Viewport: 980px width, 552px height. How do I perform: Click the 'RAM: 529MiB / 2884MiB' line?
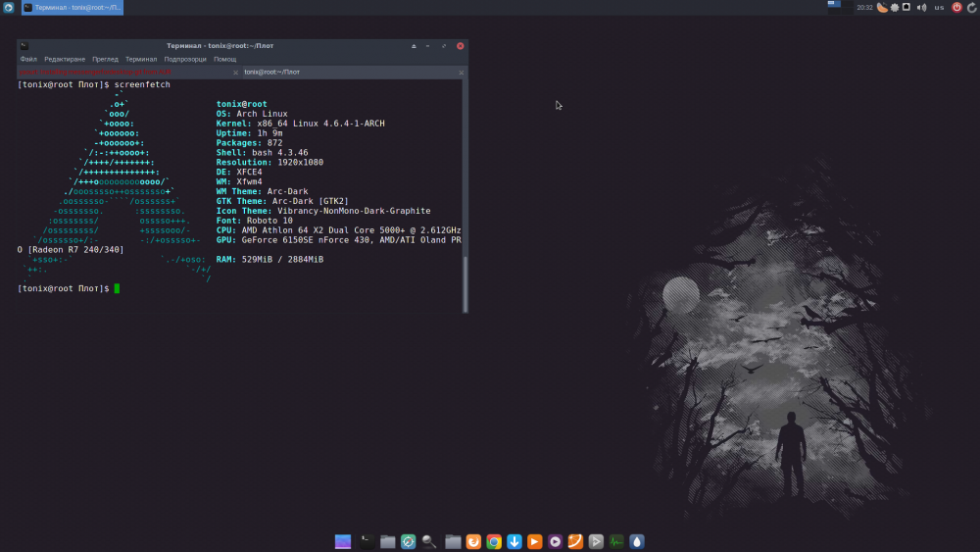pyautogui.click(x=270, y=259)
